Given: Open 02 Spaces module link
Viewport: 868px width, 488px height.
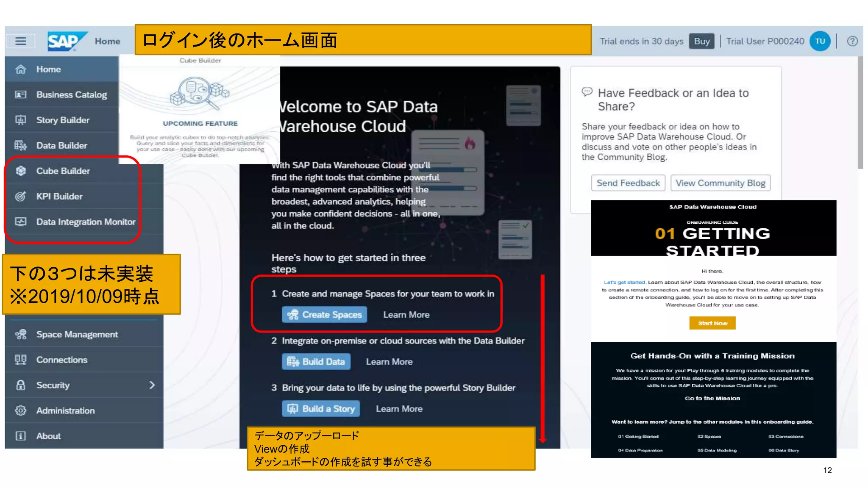Looking at the screenshot, I should 709,436.
